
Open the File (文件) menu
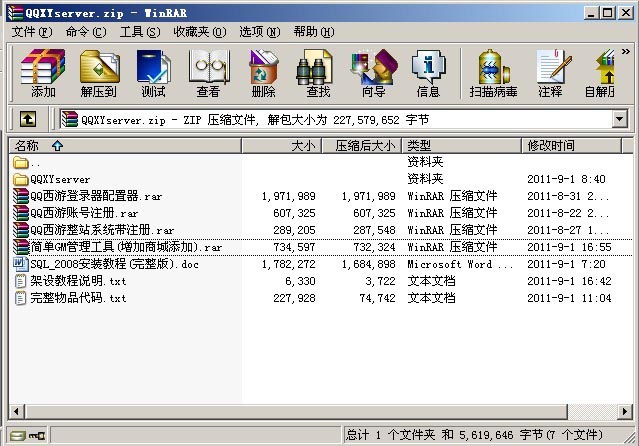point(31,32)
